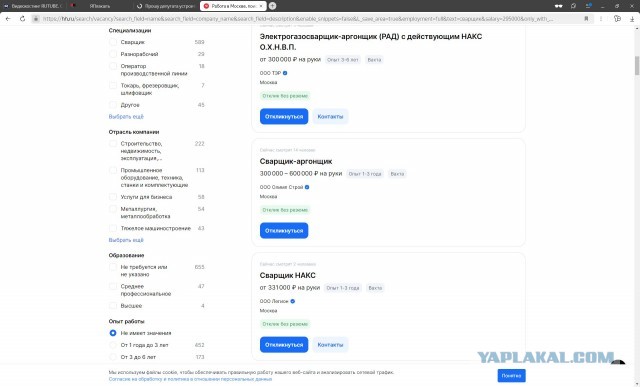Switch to the ЯПлакалъ tab

tap(100, 6)
